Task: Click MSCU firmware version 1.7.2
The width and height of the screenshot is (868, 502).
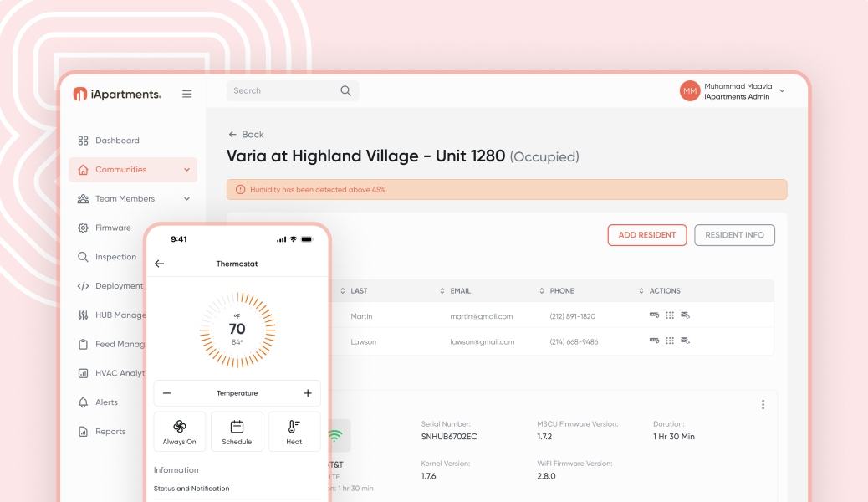Action: coord(544,437)
